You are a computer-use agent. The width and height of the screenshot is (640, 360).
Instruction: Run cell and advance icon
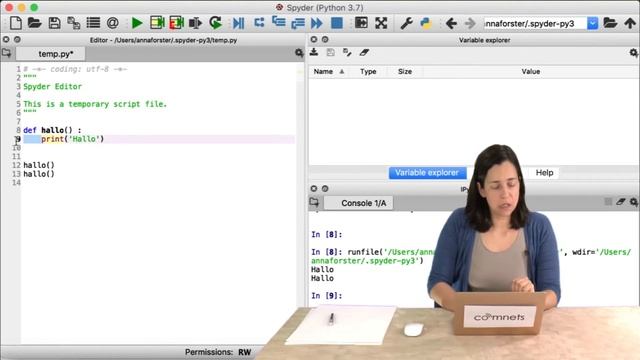coord(176,23)
